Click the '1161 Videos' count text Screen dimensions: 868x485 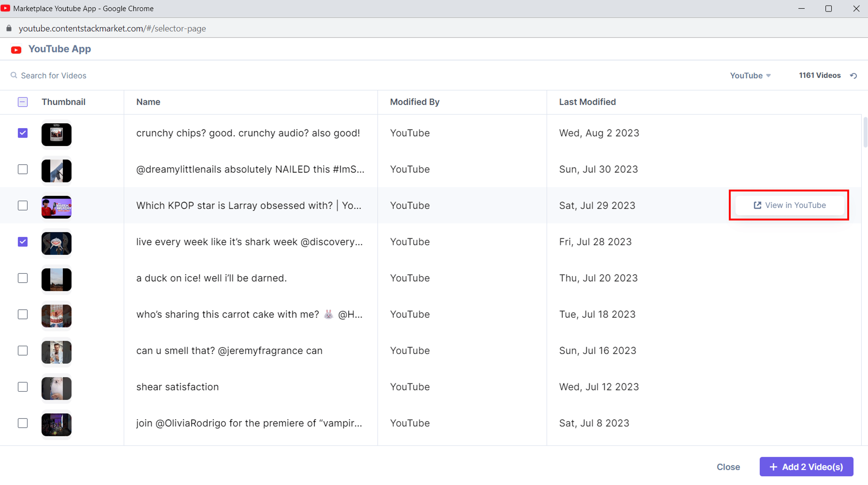pos(819,75)
